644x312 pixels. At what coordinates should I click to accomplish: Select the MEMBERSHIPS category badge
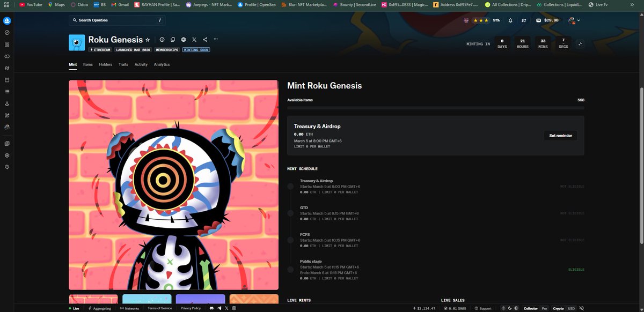167,50
